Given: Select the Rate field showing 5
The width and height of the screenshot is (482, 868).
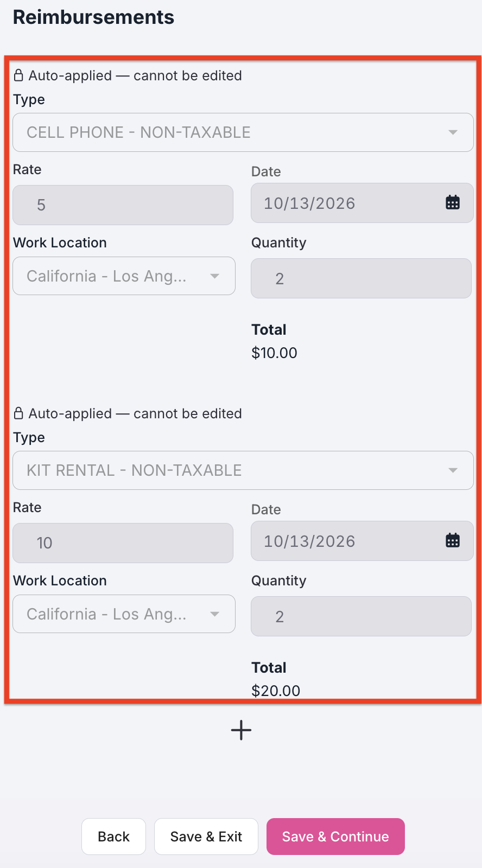Looking at the screenshot, I should pos(123,205).
